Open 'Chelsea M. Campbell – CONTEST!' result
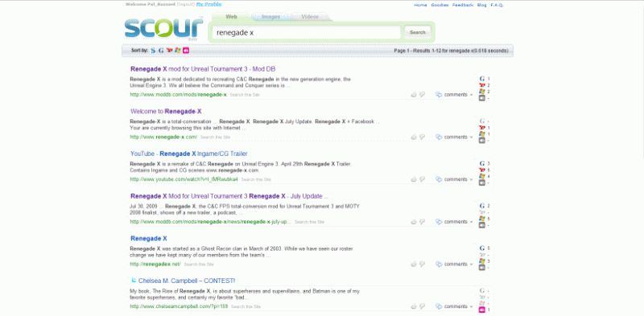This screenshot has width=644, height=316. click(x=187, y=281)
